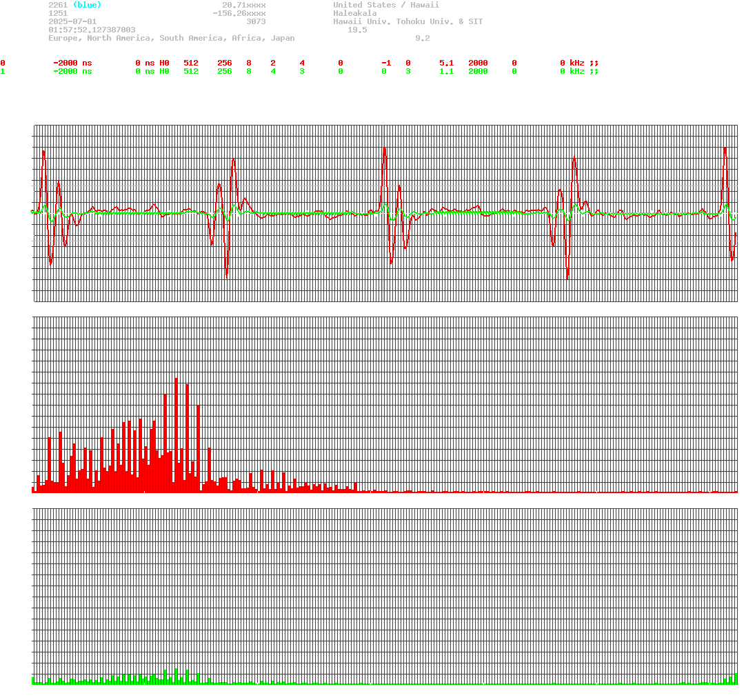This screenshot has height=700, width=755.
Task: Click green channel 0 kHz ;; text
Action: (x=579, y=71)
